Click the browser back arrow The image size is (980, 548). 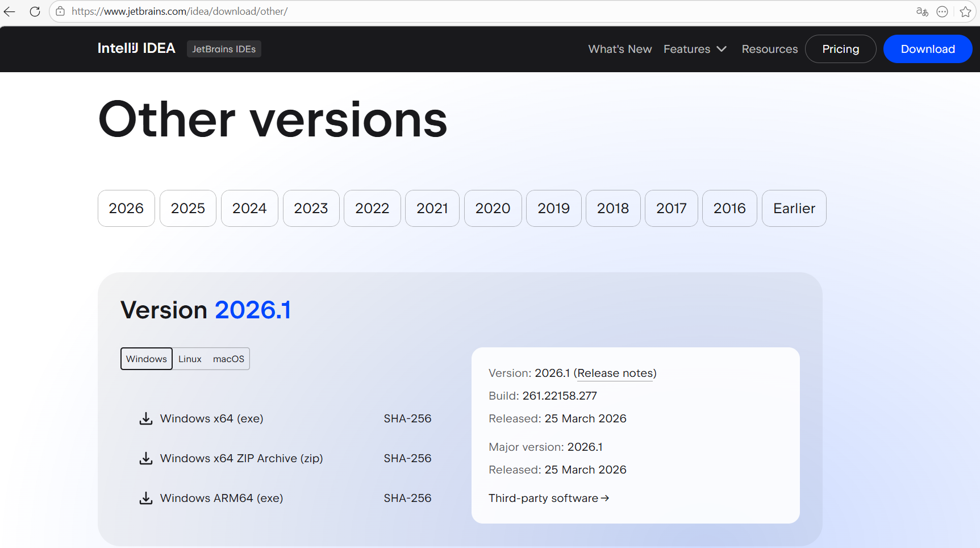pyautogui.click(x=9, y=11)
